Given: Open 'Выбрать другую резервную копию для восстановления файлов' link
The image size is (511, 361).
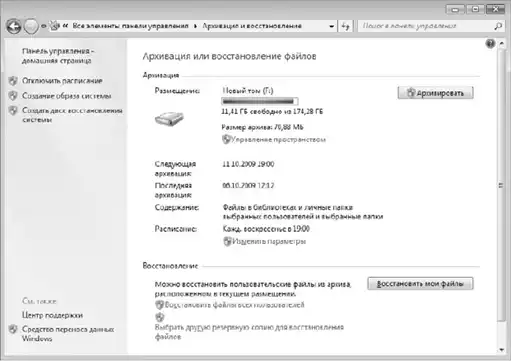Looking at the screenshot, I should pyautogui.click(x=249, y=332).
